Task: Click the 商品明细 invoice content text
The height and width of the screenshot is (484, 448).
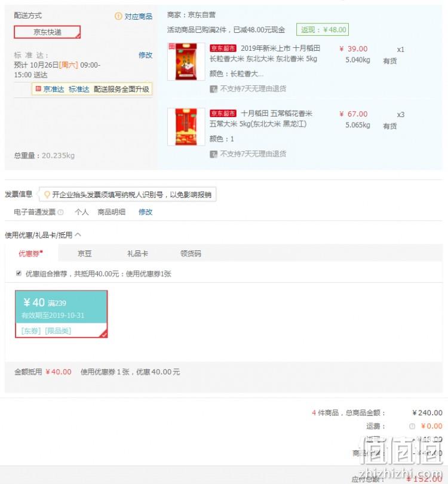Action: pos(111,212)
